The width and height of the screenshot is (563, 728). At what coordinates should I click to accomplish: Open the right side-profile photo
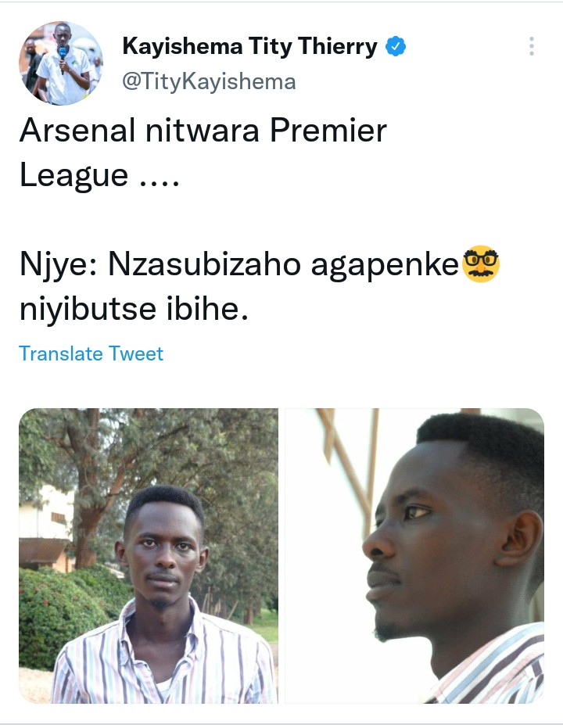(414, 555)
